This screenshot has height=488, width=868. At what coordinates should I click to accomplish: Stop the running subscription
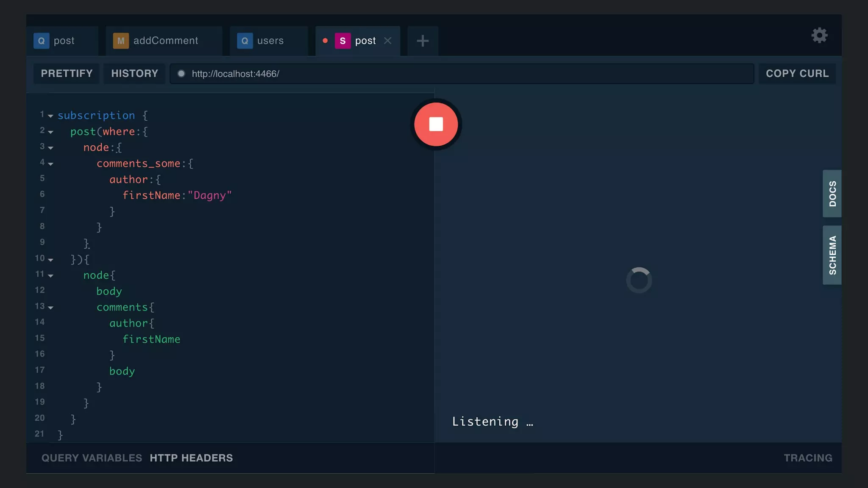click(x=436, y=124)
